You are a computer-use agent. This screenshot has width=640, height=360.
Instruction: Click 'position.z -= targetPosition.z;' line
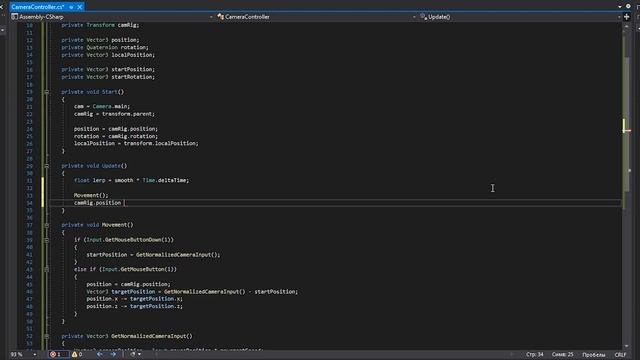point(134,307)
